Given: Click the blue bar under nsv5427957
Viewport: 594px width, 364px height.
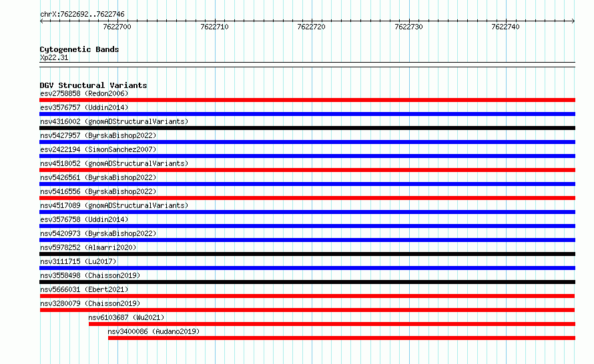Looking at the screenshot, I should [307, 142].
